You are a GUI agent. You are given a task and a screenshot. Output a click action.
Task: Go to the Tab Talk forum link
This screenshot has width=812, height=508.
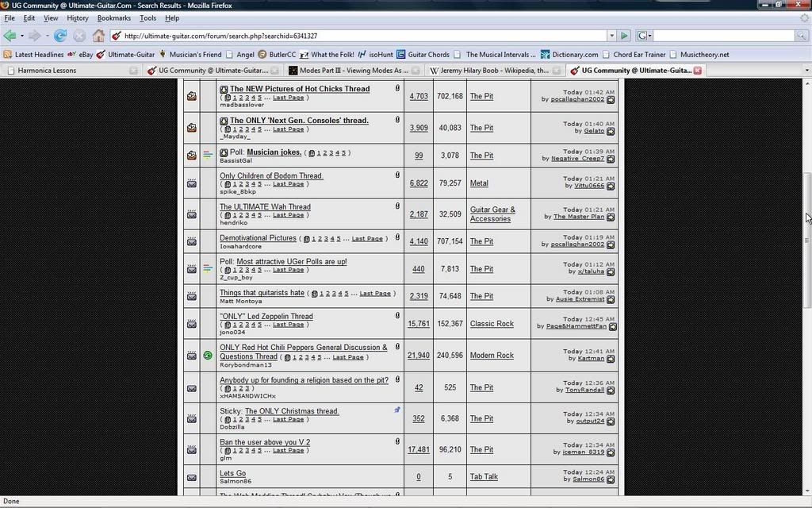[x=484, y=477]
